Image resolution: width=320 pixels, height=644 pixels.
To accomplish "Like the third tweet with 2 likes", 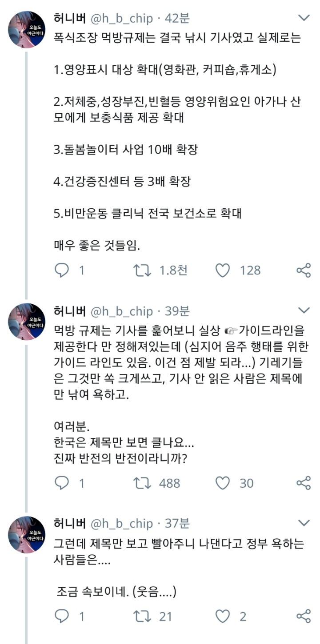I will point(222,616).
